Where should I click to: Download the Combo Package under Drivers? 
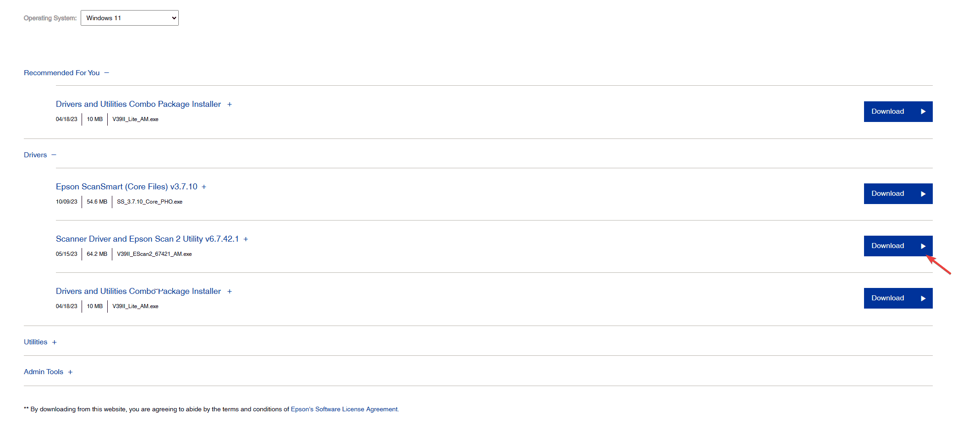click(x=898, y=298)
